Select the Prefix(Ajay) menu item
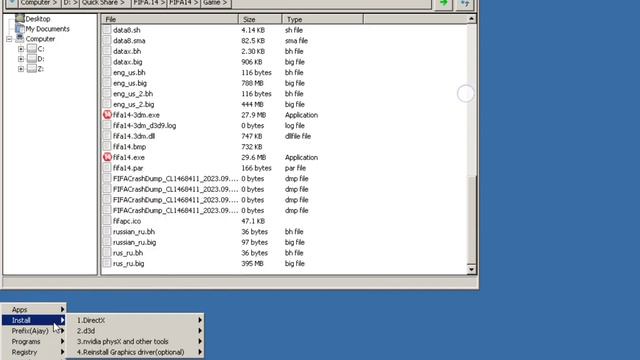 34,331
